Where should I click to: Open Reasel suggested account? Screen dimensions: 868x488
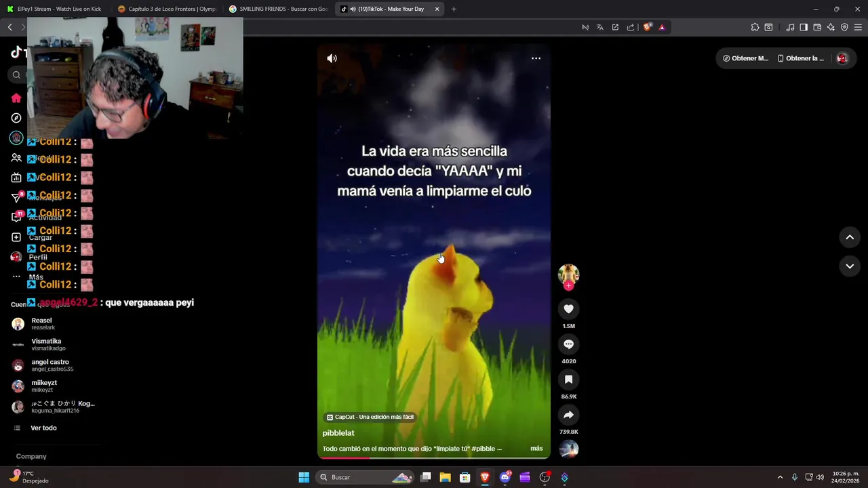[54, 324]
